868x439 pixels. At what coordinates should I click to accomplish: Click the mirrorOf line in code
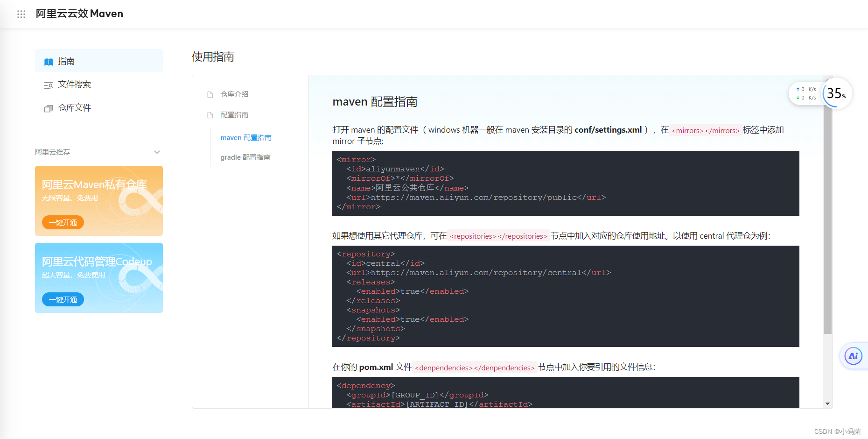(400, 178)
